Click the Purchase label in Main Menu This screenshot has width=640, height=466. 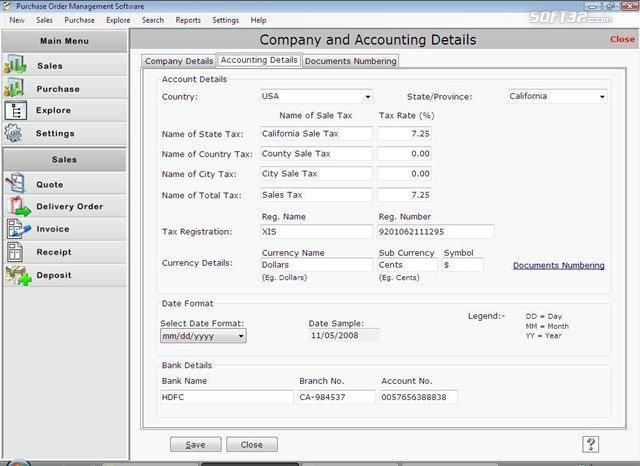pos(58,89)
